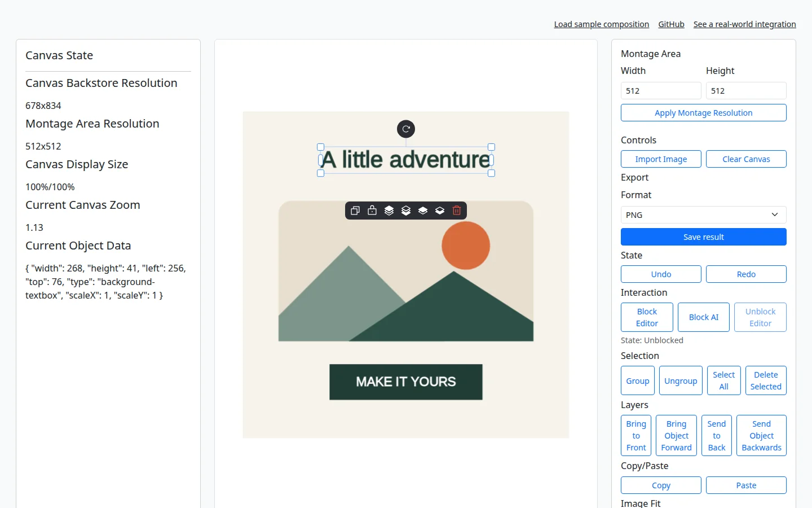Click the A little adventure text box
The height and width of the screenshot is (508, 812).
[406, 160]
